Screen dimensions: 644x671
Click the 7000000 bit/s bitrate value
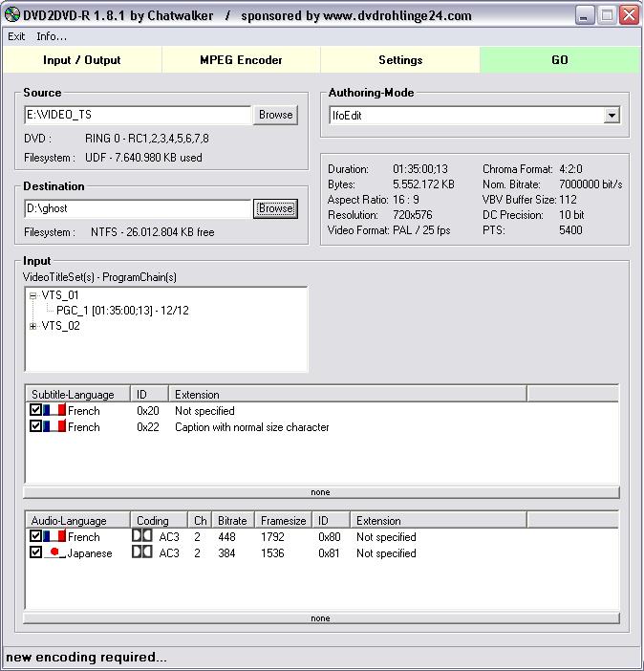(x=590, y=184)
